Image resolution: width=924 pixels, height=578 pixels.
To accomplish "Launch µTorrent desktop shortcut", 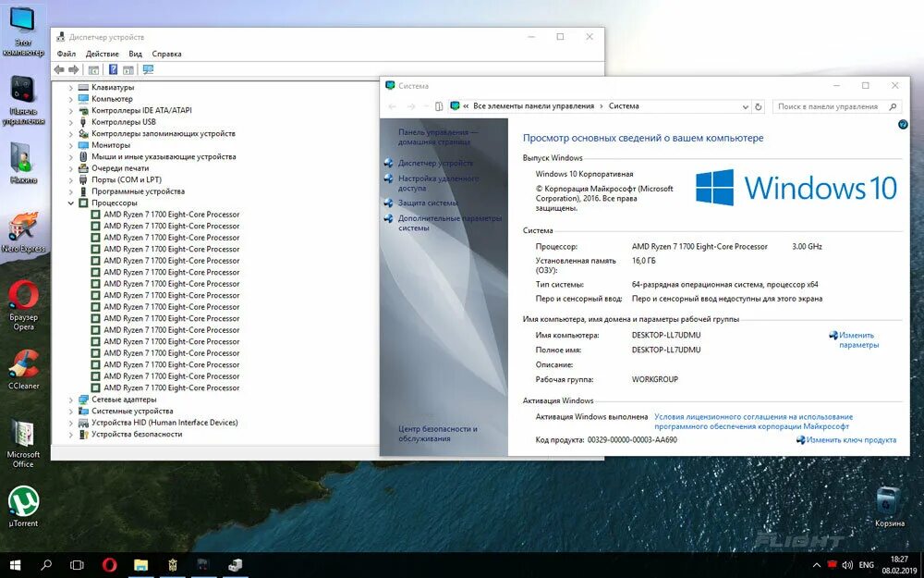I will 23,507.
